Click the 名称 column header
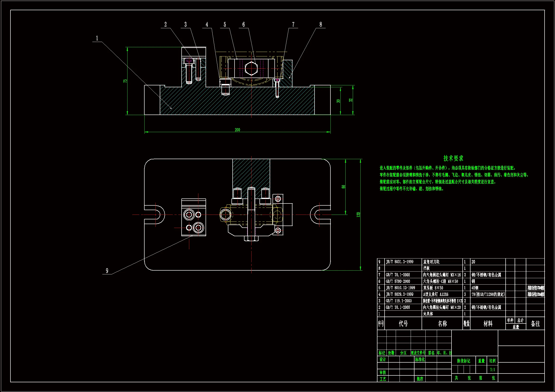 (442, 324)
